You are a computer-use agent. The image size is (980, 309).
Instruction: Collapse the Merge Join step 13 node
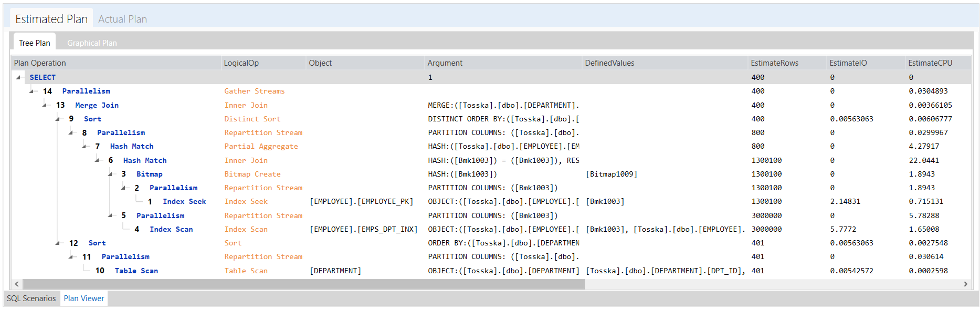click(x=45, y=105)
